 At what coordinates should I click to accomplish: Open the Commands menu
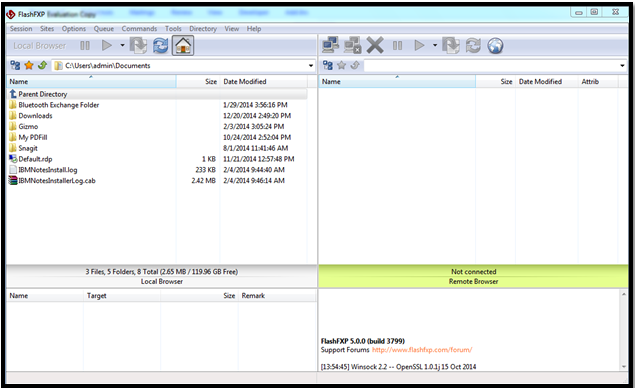pos(139,29)
